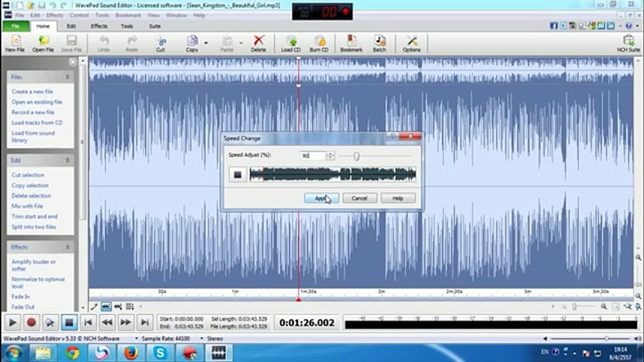Open the Copy dropdown arrow
Viewport: 644px width, 362px height.
pyautogui.click(x=206, y=43)
